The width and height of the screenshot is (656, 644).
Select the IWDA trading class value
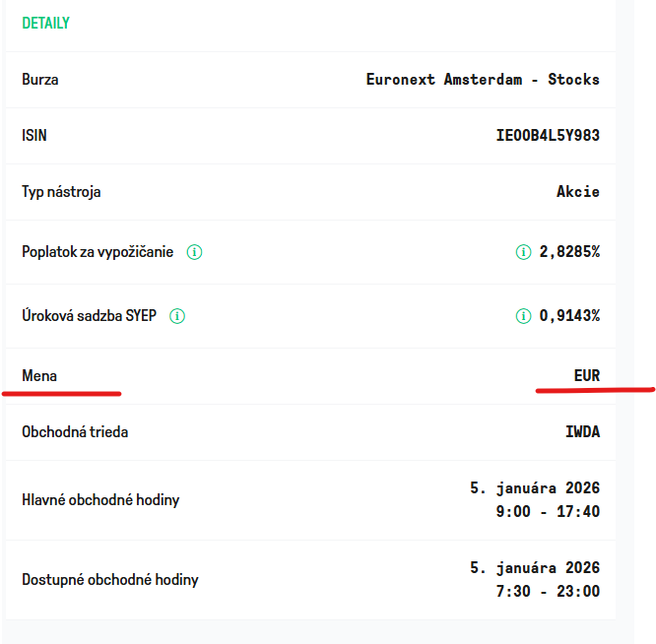tap(582, 432)
